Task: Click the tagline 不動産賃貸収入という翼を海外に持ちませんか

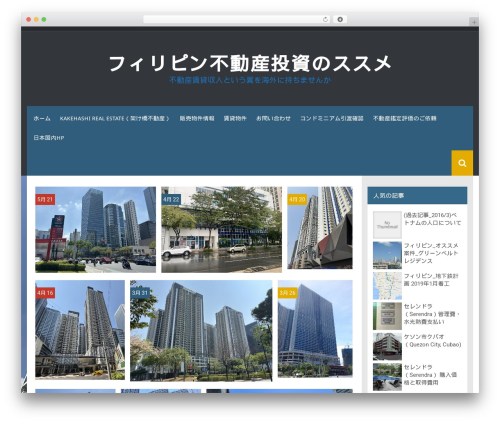Action: (x=250, y=80)
